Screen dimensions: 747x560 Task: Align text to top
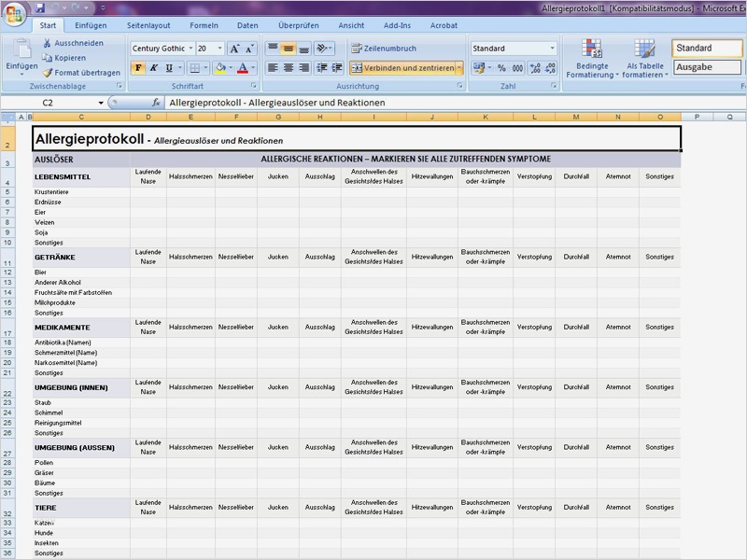273,49
